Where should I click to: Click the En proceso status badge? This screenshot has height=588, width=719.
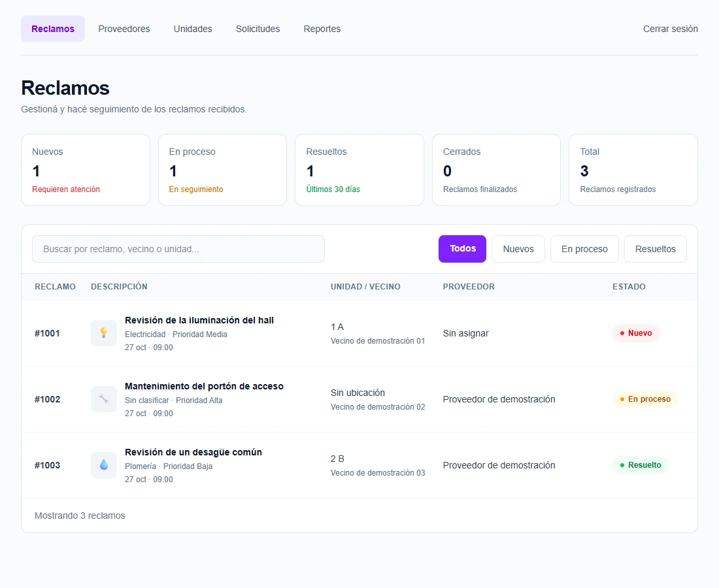point(645,399)
